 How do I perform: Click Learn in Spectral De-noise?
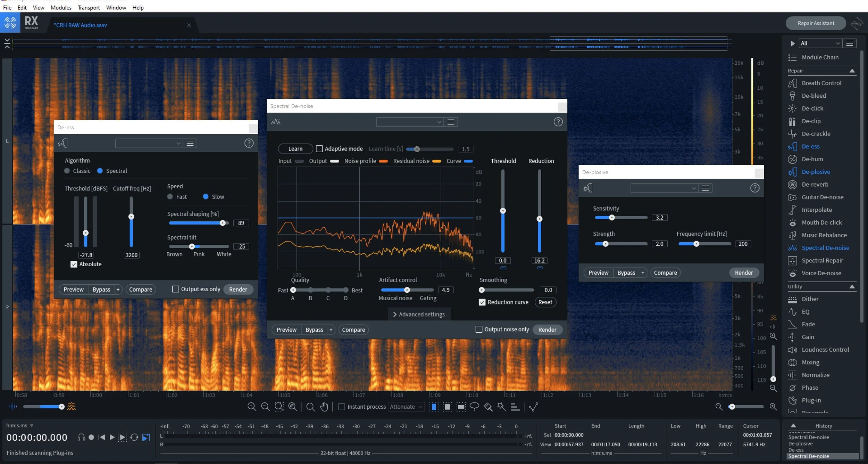[295, 149]
